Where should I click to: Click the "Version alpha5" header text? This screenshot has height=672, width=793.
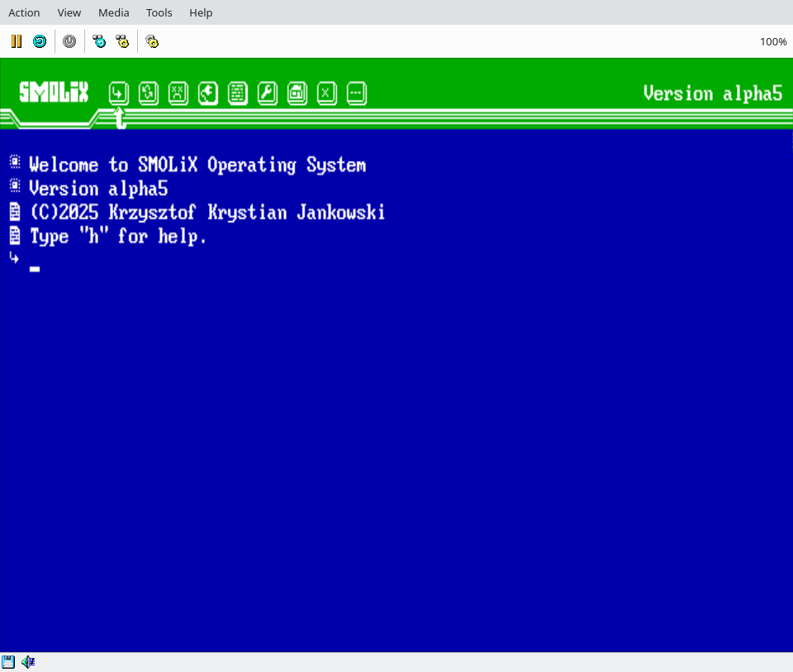click(713, 93)
